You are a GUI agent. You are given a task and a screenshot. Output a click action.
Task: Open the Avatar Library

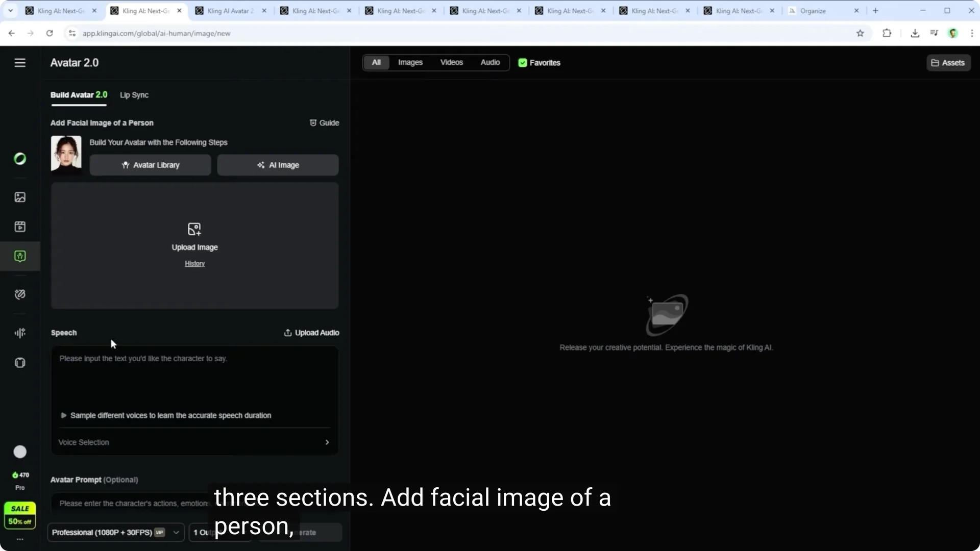(150, 165)
